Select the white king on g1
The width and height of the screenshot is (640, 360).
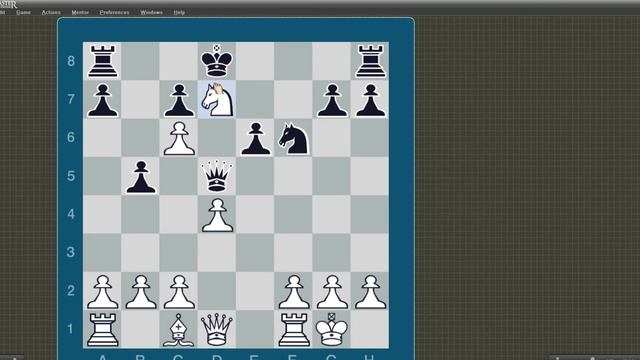coord(332,329)
